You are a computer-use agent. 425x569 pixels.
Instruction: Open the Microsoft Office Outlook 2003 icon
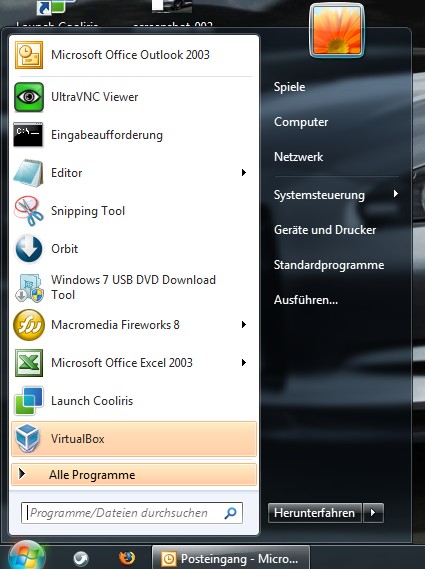(x=29, y=55)
